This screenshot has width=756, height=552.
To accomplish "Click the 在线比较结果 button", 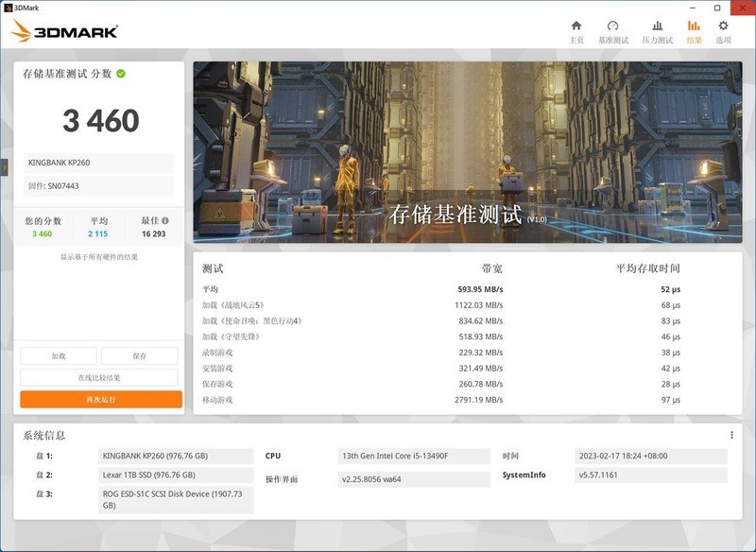I will [x=97, y=376].
